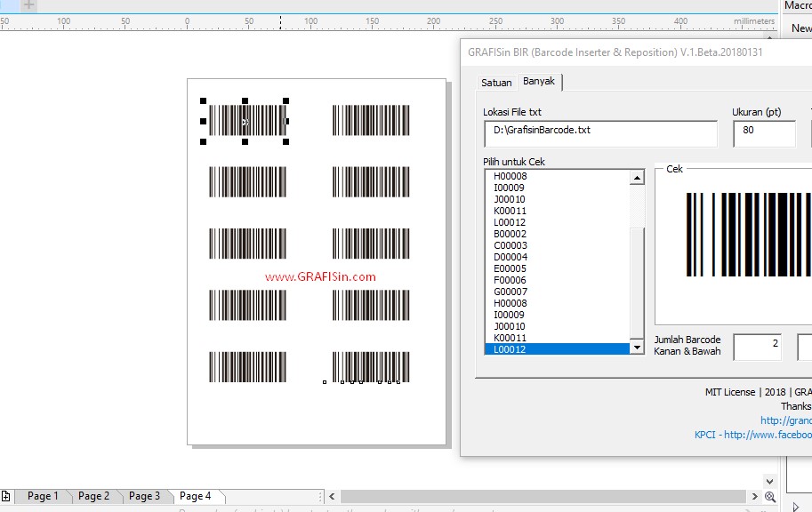Screen dimensions: 812x512
Task: Click the list scrollbar down arrow
Action: (637, 348)
